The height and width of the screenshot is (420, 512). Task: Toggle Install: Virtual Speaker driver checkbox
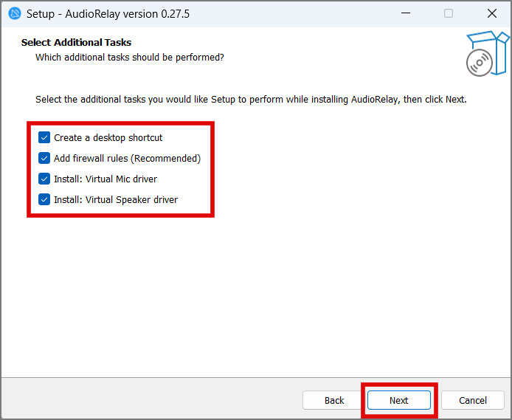[x=44, y=199]
